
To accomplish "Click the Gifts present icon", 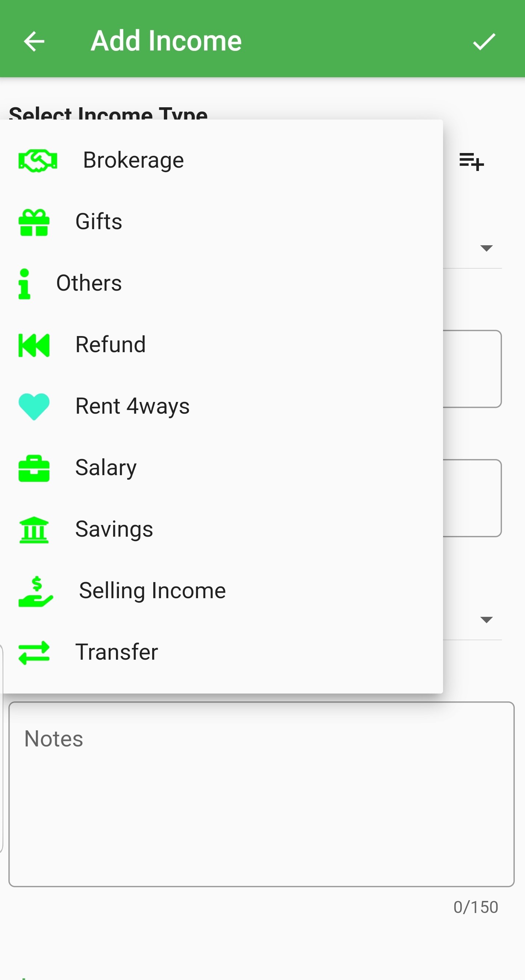I will point(34,222).
